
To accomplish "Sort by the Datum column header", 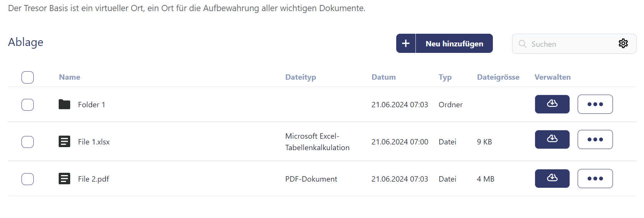I will coord(383,77).
